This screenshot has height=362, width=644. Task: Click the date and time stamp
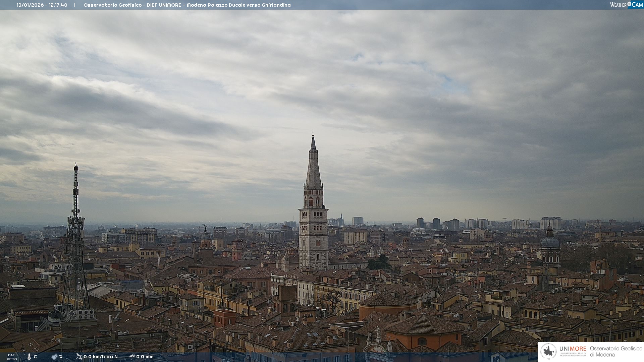tap(42, 5)
